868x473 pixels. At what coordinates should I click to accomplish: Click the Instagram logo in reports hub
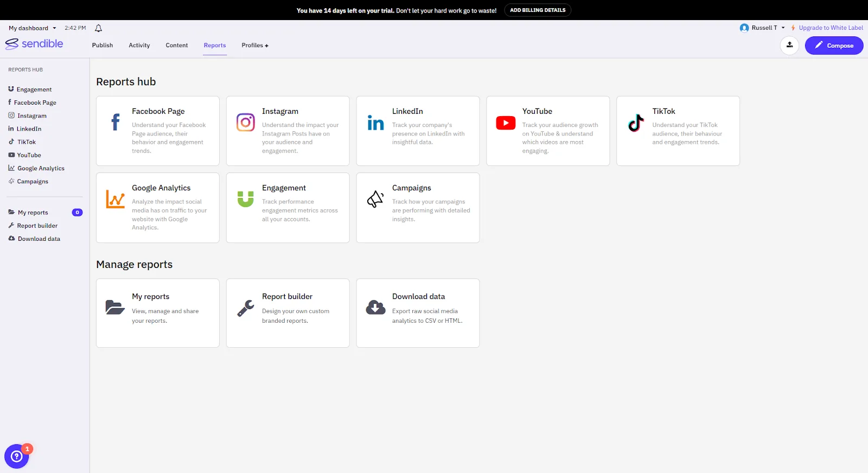coord(245,123)
